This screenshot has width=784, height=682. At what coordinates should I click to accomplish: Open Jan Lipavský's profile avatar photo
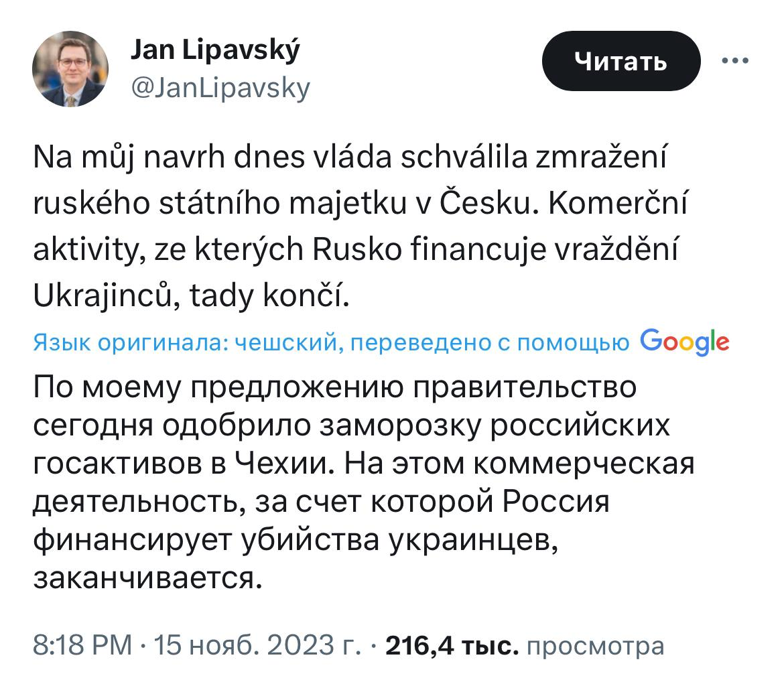(70, 69)
